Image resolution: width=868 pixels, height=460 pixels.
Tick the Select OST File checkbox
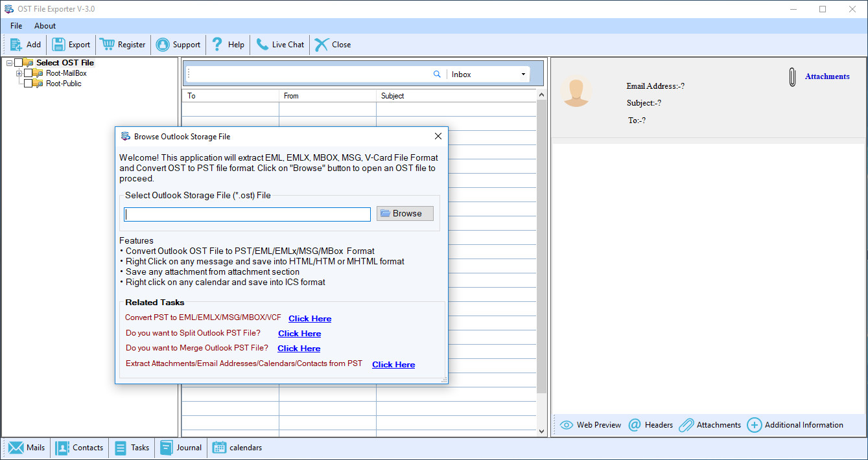tap(18, 63)
